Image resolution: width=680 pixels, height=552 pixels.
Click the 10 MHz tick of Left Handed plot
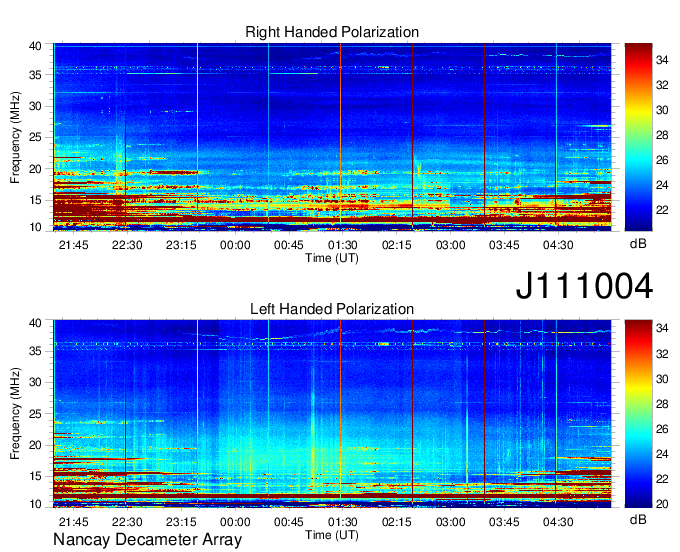tap(35, 504)
